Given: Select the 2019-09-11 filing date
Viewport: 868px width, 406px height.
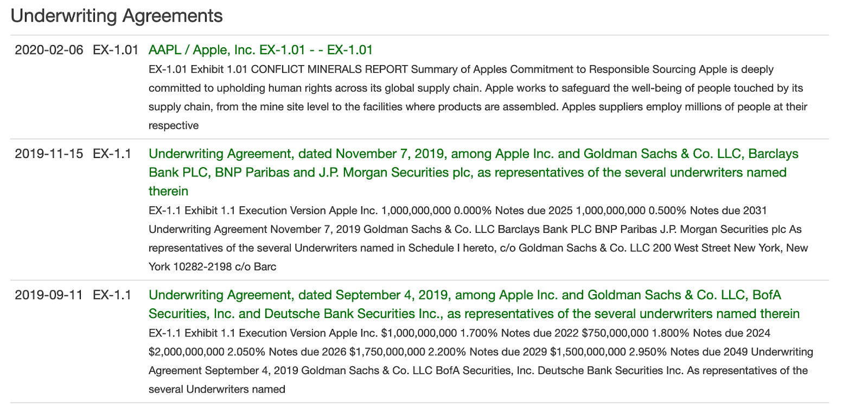Looking at the screenshot, I should pos(49,295).
